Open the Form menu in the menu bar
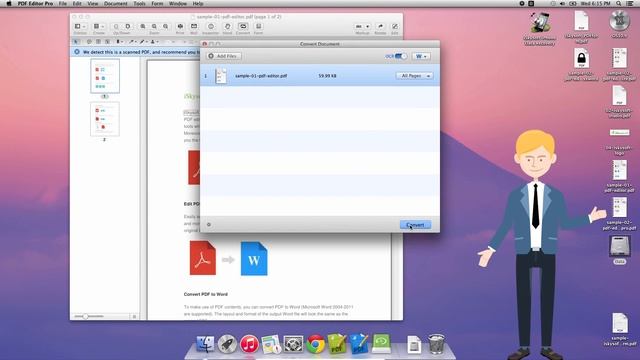Screen dimensions: 640x360 157,4
